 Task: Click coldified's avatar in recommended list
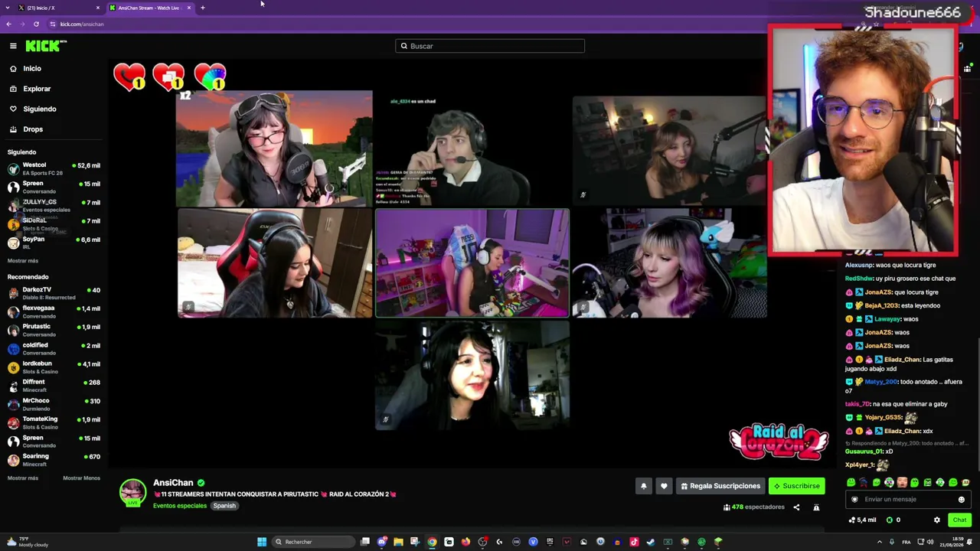[x=13, y=348]
